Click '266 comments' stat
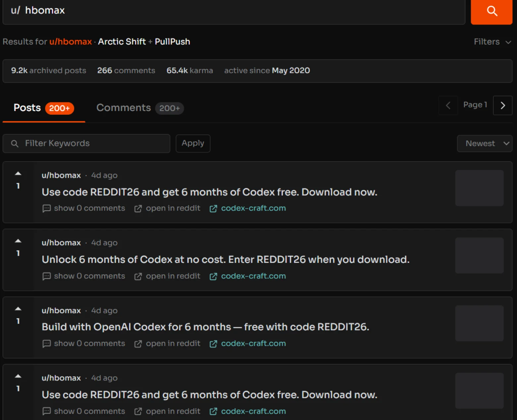Viewport: 517px width, 420px height. click(x=126, y=71)
